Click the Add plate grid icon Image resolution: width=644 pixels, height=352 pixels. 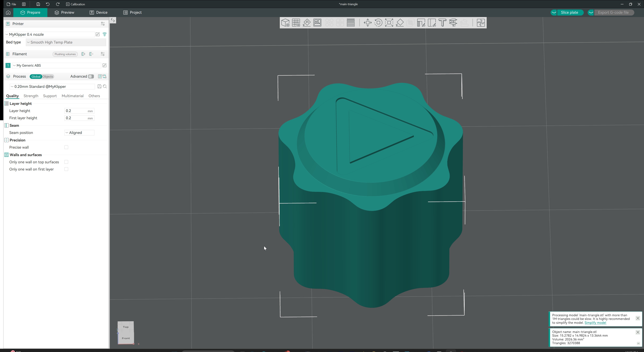click(296, 23)
